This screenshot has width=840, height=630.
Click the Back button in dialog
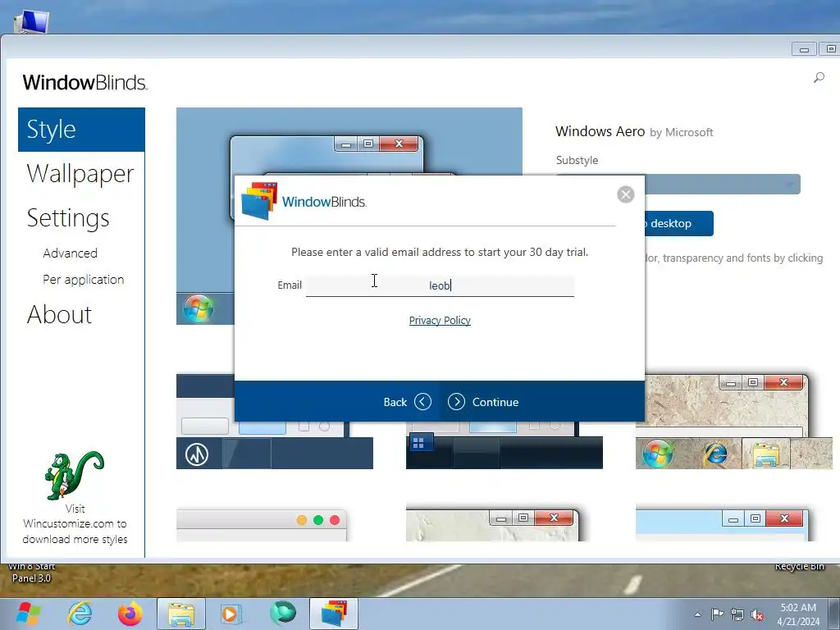[x=407, y=402]
